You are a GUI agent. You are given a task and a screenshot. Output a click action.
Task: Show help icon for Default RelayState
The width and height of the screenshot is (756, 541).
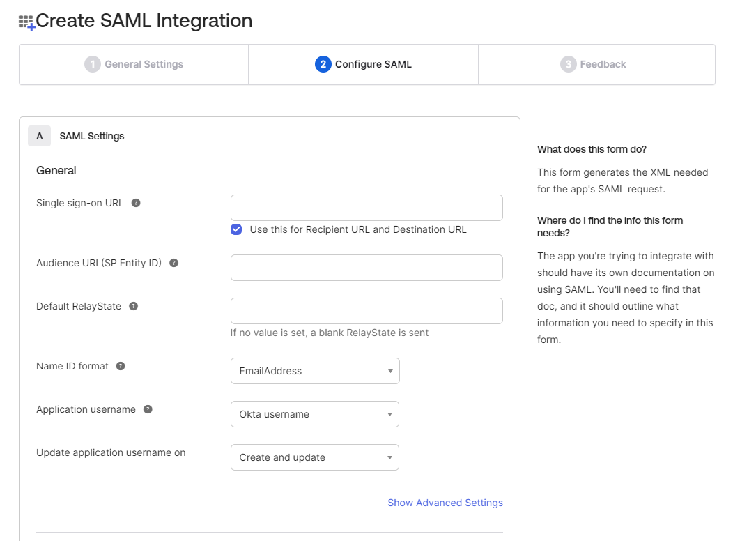tap(134, 306)
